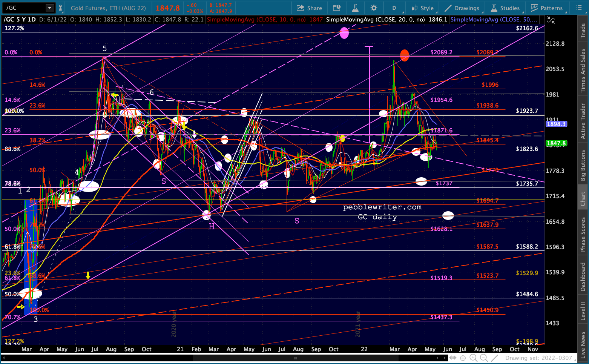
Task: Open the Studies menu
Action: (505, 8)
